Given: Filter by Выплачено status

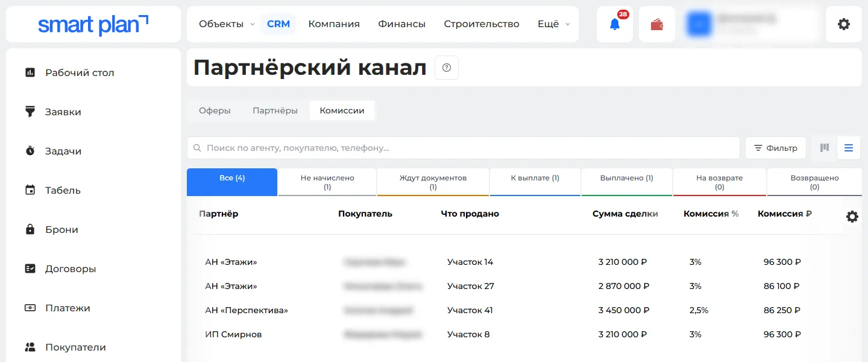Looking at the screenshot, I should (x=627, y=182).
